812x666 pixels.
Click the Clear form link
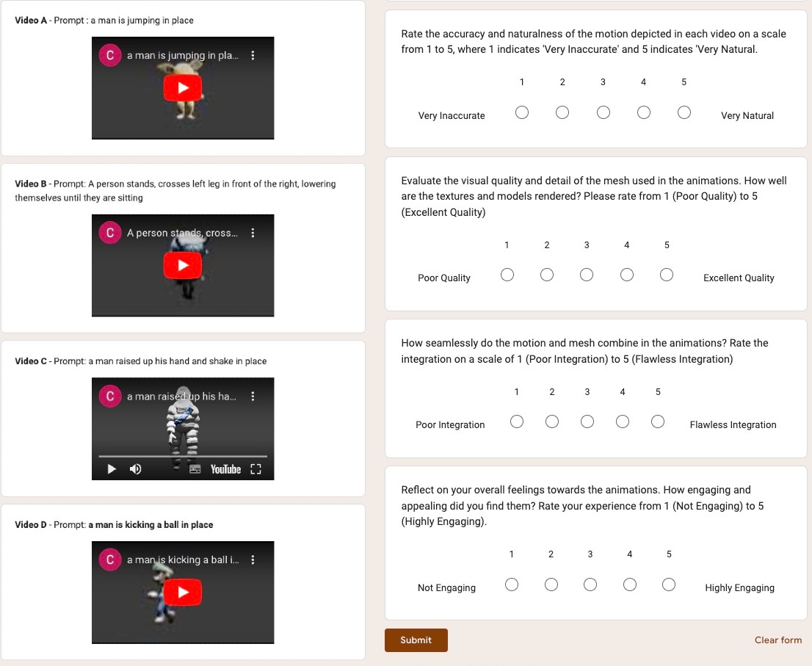point(777,640)
